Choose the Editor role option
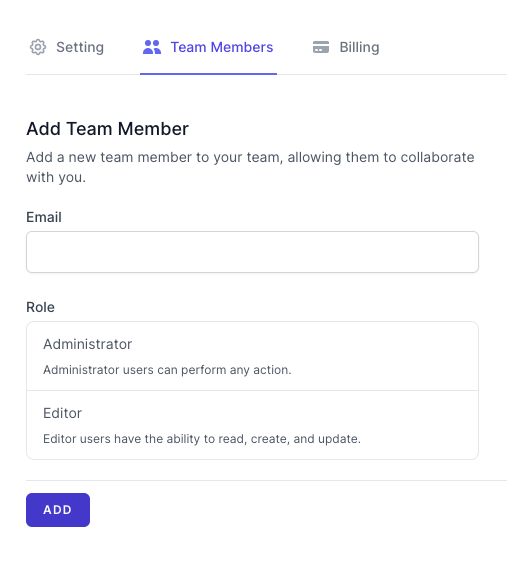 [x=252, y=425]
